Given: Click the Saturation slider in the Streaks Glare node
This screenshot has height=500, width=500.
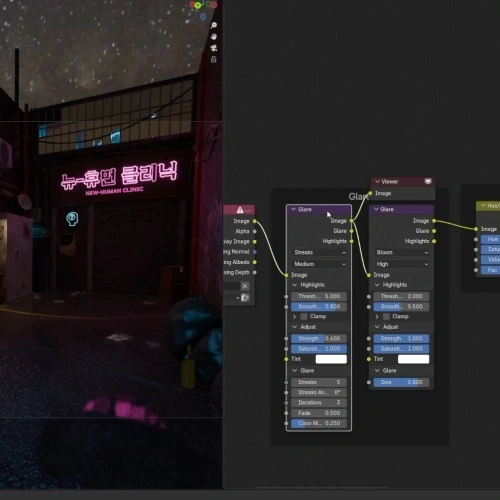Looking at the screenshot, I should pyautogui.click(x=319, y=349).
